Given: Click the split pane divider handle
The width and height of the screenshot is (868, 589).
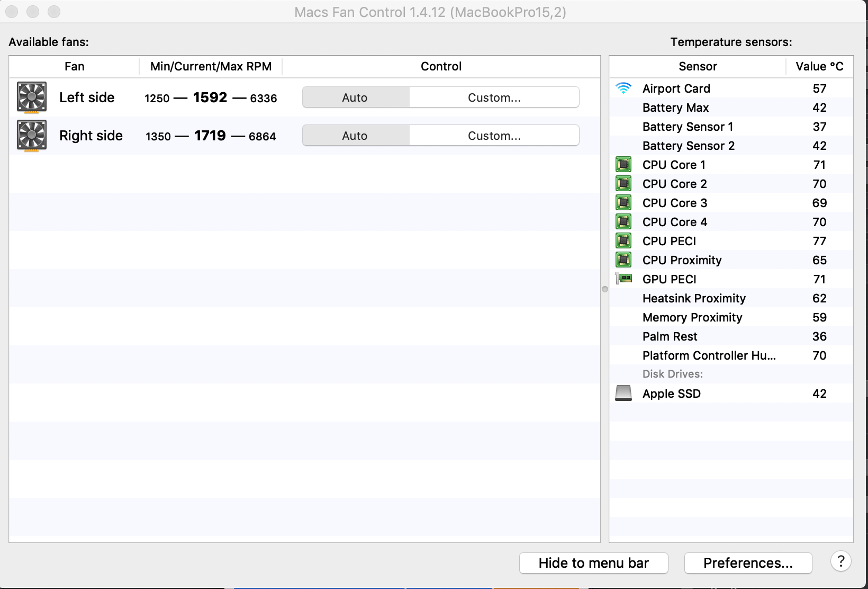Looking at the screenshot, I should 605,289.
